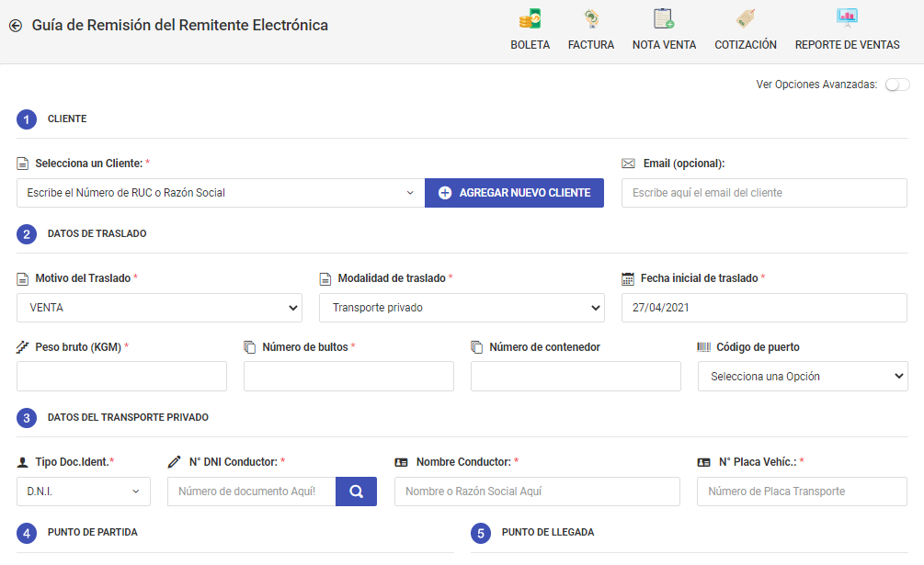This screenshot has width=924, height=565.
Task: Expand the Motivo del Traslado dropdown
Action: click(x=159, y=308)
